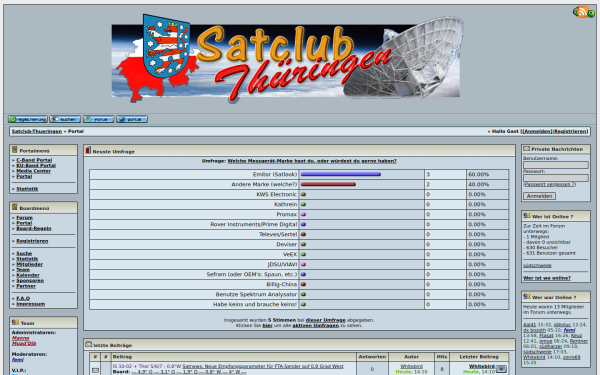Viewport: 600px width, 375px height.
Task: Click the KWS Electronic result dot
Action: pyautogui.click(x=303, y=194)
